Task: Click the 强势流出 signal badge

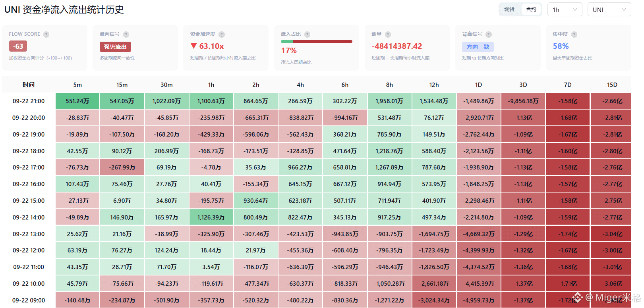Action: pyautogui.click(x=115, y=47)
